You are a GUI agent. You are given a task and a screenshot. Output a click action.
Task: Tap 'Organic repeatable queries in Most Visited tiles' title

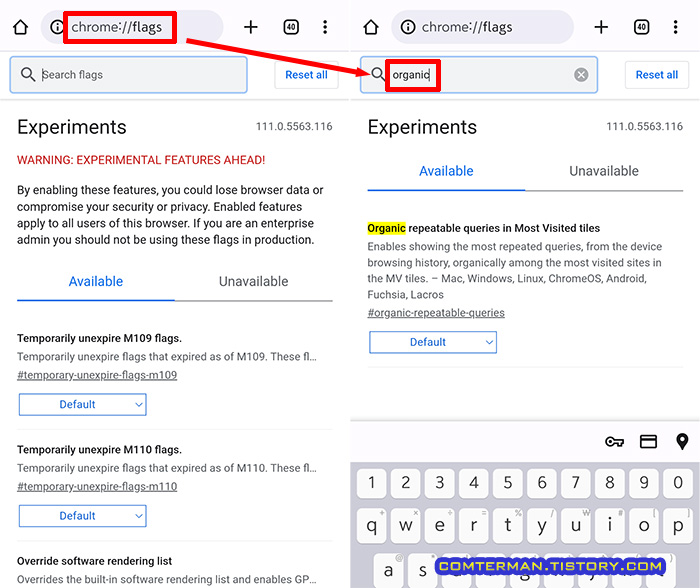click(483, 228)
